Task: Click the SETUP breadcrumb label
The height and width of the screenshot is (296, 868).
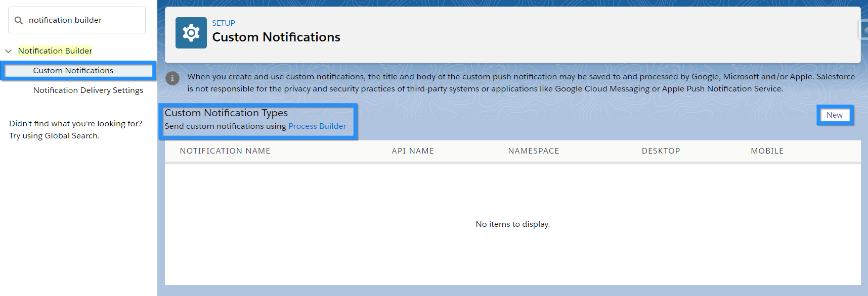Action: point(224,23)
